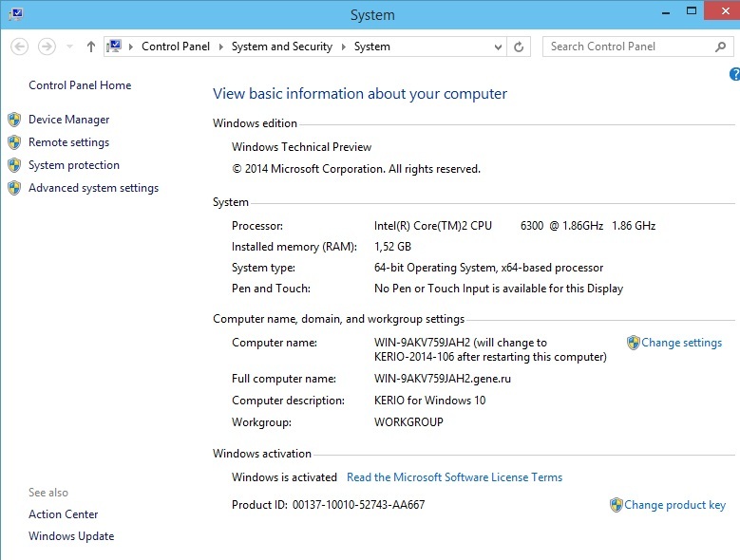The height and width of the screenshot is (560, 740).
Task: Click the Back navigation arrow
Action: 20,47
